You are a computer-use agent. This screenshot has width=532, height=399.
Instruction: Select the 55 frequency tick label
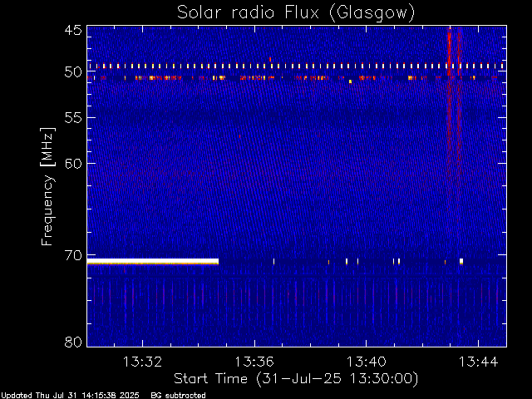click(x=73, y=118)
